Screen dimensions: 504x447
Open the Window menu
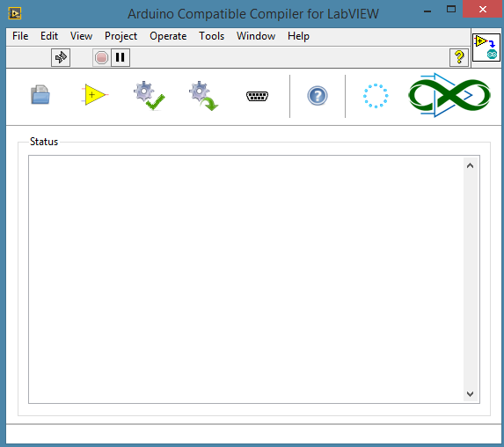(256, 36)
